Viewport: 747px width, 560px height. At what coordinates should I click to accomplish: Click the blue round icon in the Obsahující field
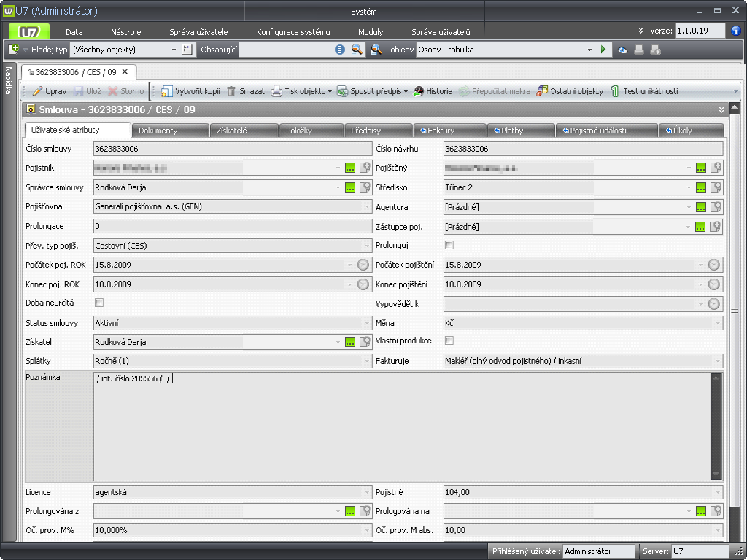point(340,50)
